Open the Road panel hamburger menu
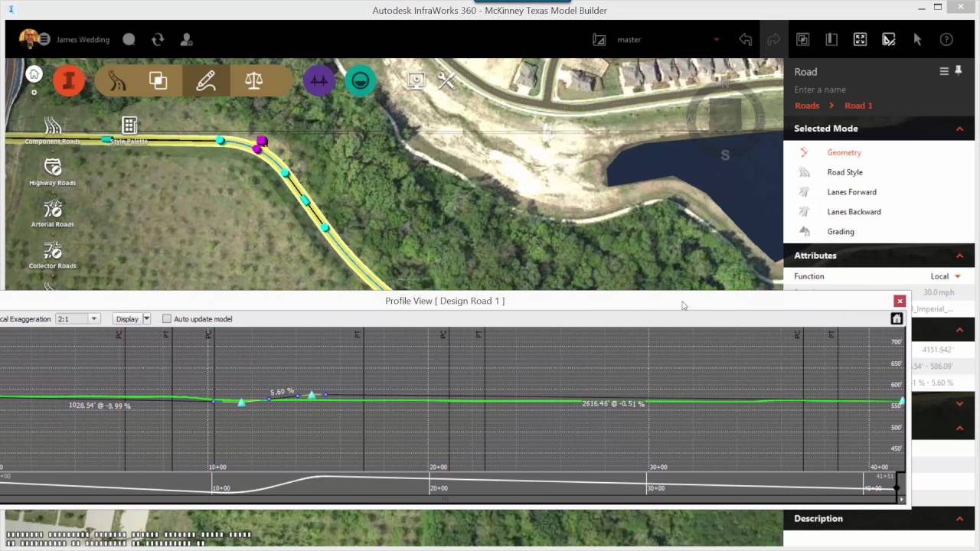This screenshot has height=551, width=980. (x=944, y=71)
